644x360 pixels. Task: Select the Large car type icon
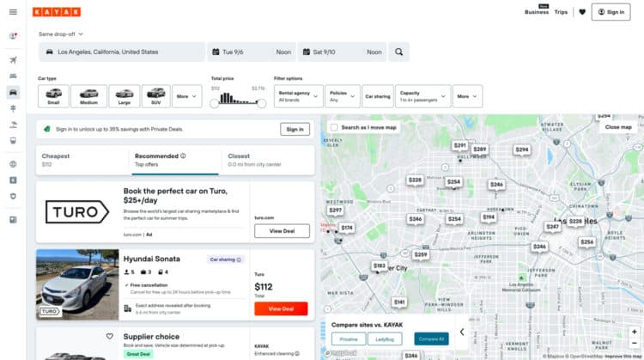[124, 96]
